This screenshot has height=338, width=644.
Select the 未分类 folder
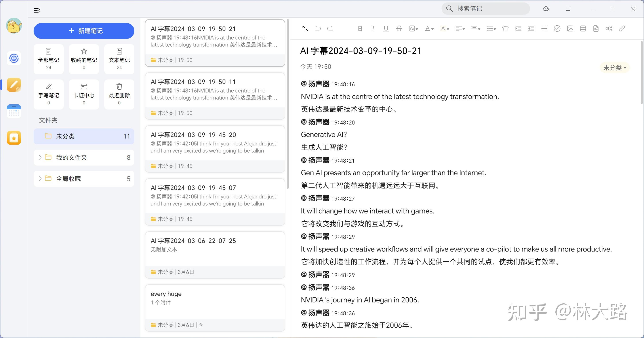84,136
